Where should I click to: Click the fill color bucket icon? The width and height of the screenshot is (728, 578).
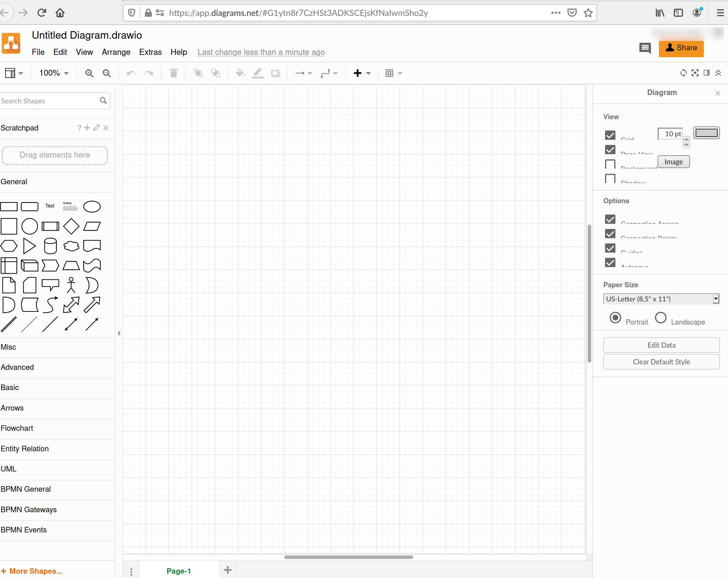[x=240, y=73]
